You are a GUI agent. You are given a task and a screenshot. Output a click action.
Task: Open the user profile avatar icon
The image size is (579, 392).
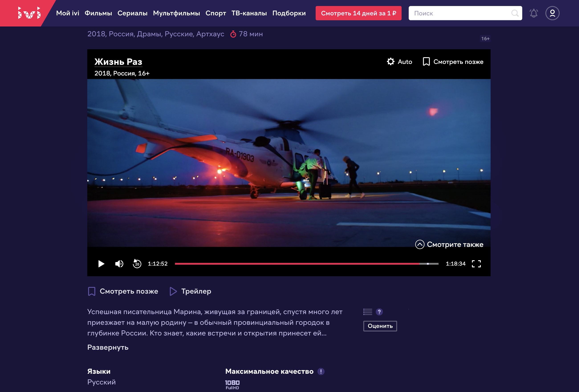[x=552, y=13]
